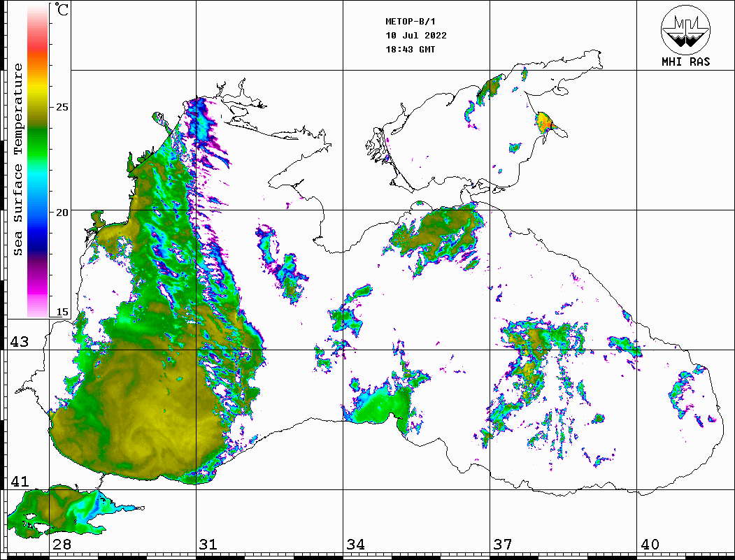This screenshot has width=735, height=560.
Task: Click the 'Sea Surface Temperature' legend title
Action: point(17,159)
